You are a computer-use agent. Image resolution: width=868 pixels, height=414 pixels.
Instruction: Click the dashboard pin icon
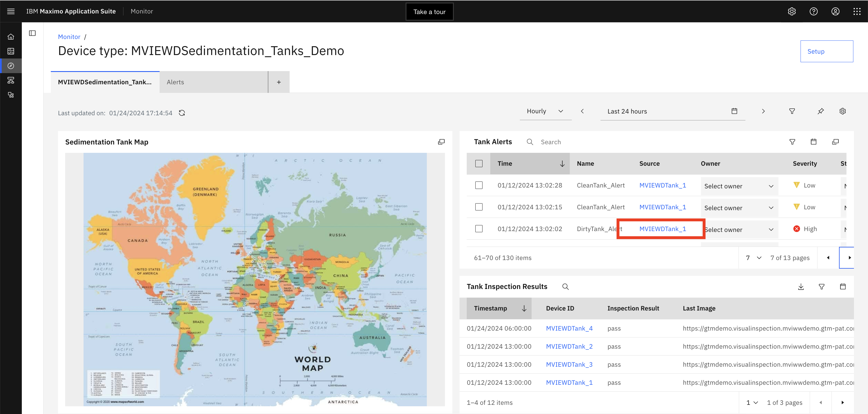tap(820, 111)
